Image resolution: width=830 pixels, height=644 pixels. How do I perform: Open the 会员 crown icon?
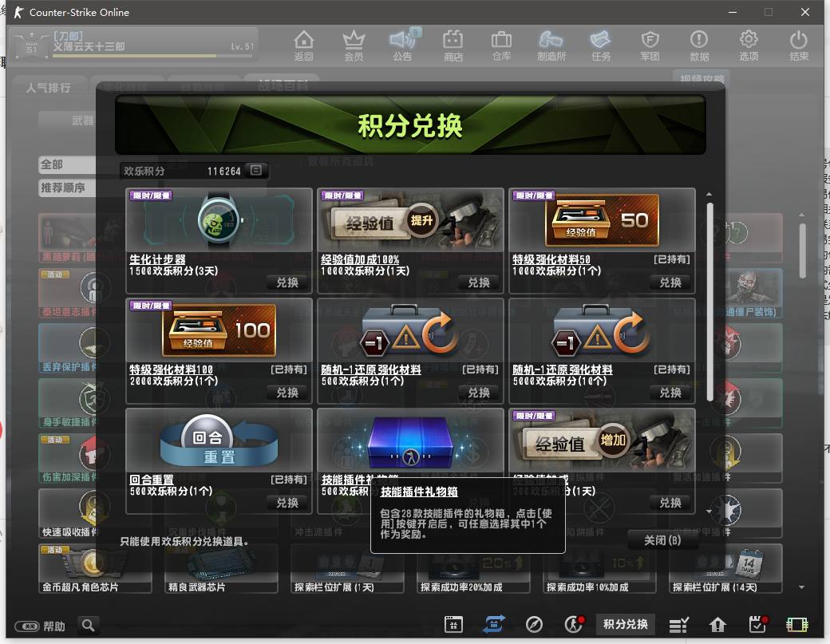tap(354, 45)
